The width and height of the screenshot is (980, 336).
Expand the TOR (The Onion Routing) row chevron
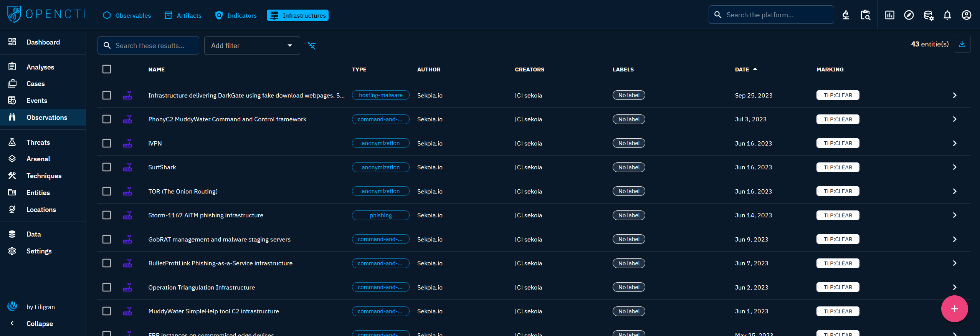tap(954, 191)
